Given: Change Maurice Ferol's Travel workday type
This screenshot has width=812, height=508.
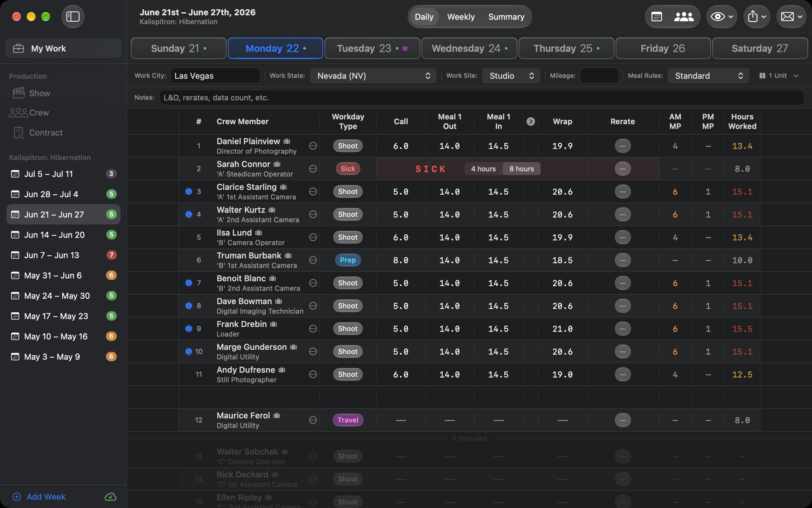Looking at the screenshot, I should 348,420.
